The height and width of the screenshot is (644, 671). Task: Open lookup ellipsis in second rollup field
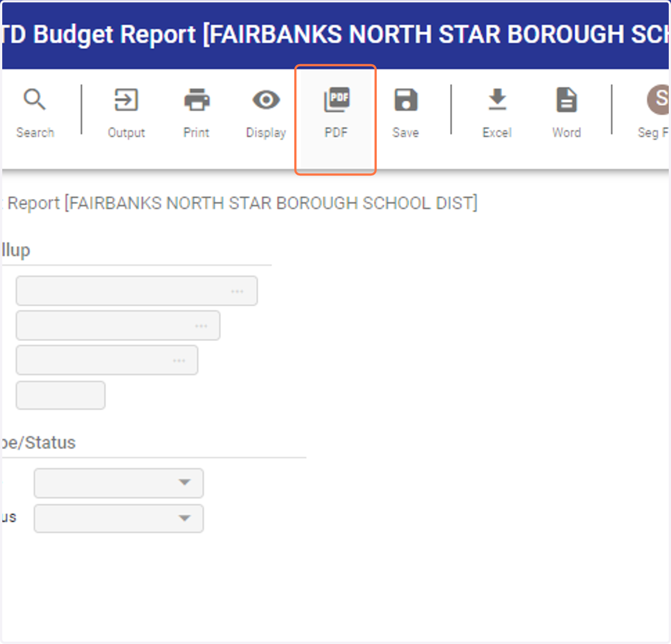pyautogui.click(x=201, y=326)
